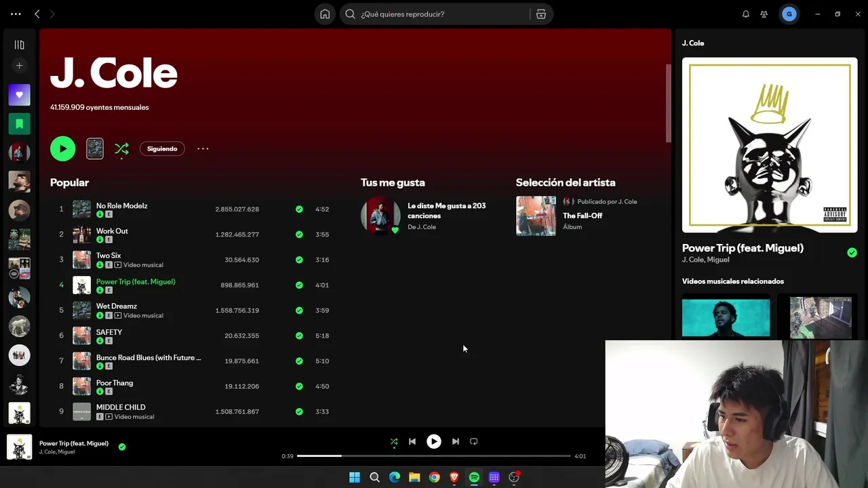Toggle saved check beside now playing title
The image size is (868, 488).
(122, 447)
